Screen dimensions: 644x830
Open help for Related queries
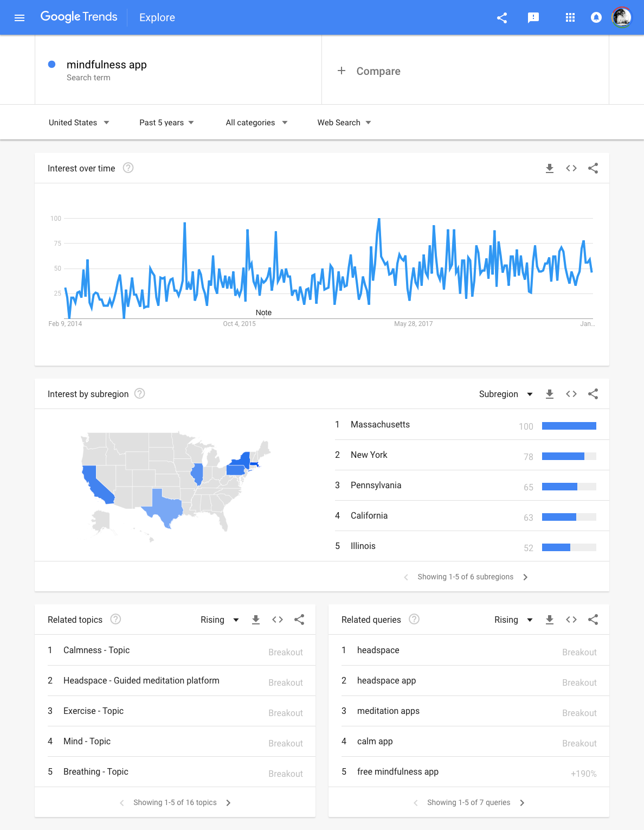tap(414, 619)
